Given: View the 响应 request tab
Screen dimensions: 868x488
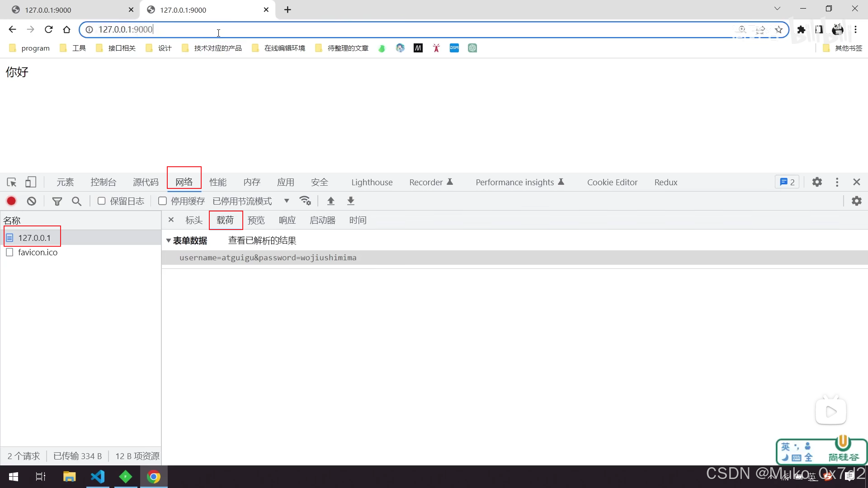Looking at the screenshot, I should (287, 220).
